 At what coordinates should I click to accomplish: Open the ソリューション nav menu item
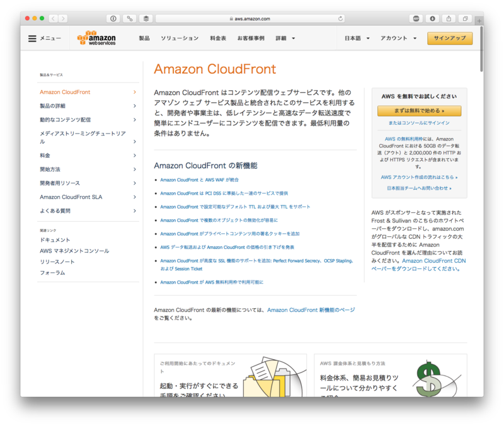coord(180,38)
